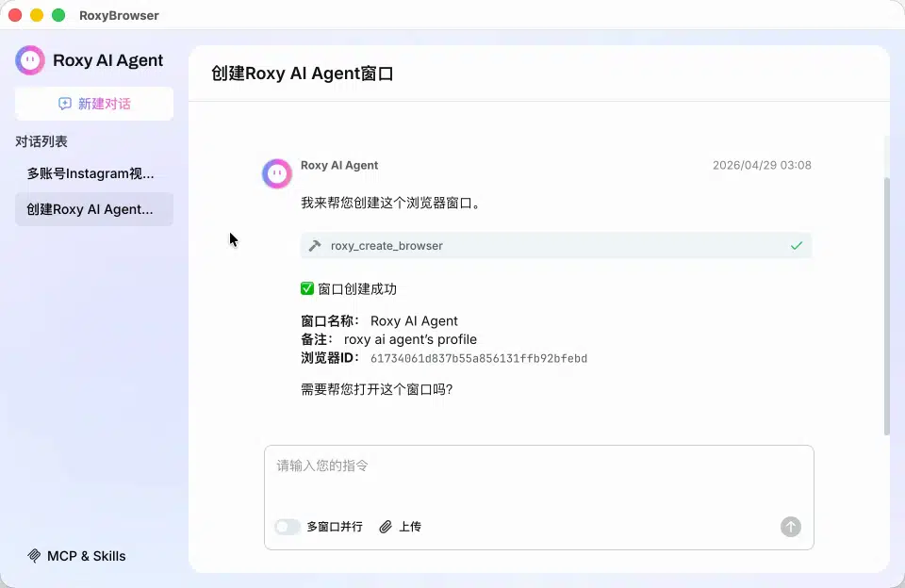Click the new chat bubble icon
This screenshot has width=905, height=588.
click(x=65, y=104)
